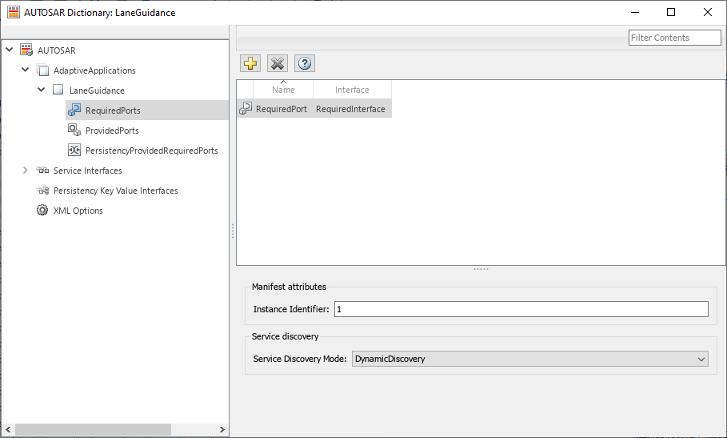Collapse the LaneGuidance tree node
This screenshot has width=727, height=438.
(x=41, y=90)
